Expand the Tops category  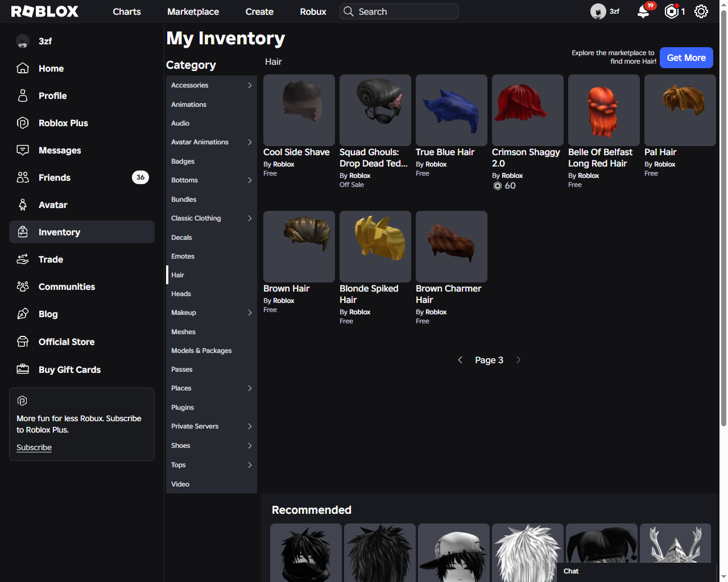coord(250,465)
